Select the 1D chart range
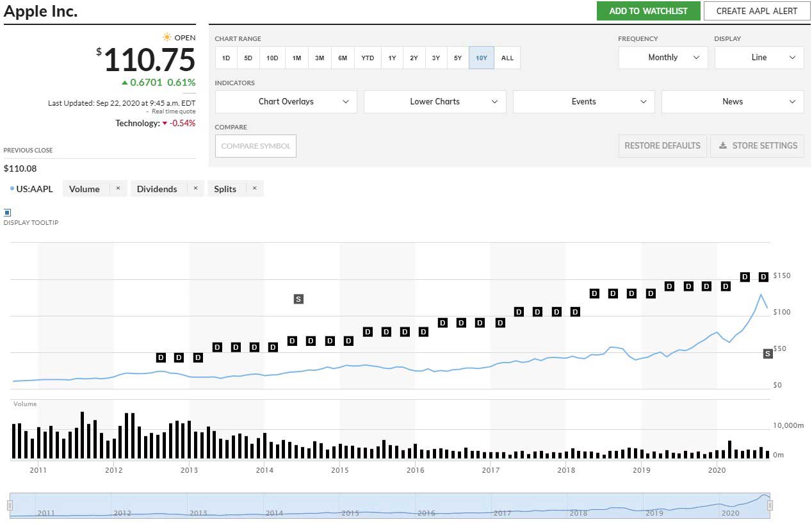The width and height of the screenshot is (812, 524). coord(226,58)
